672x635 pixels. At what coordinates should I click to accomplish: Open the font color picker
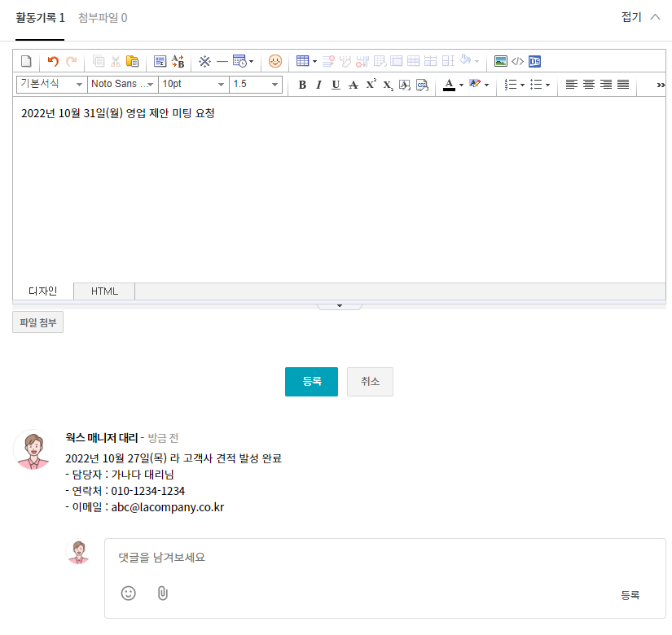449,85
